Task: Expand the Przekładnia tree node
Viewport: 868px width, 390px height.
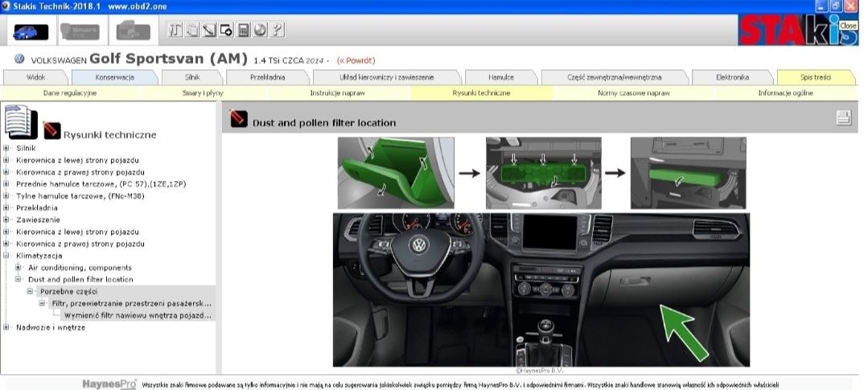Action: [x=6, y=207]
